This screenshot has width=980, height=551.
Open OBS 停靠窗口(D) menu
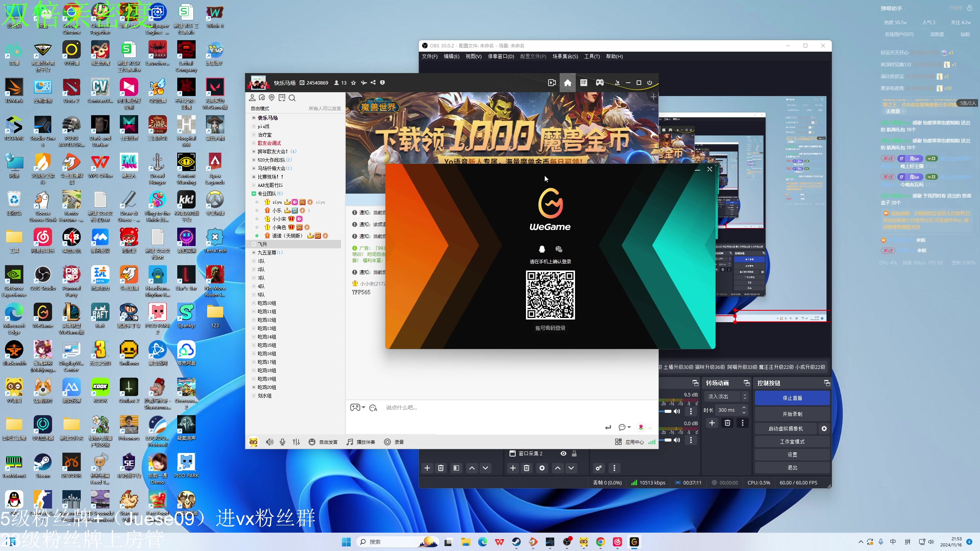coord(501,56)
